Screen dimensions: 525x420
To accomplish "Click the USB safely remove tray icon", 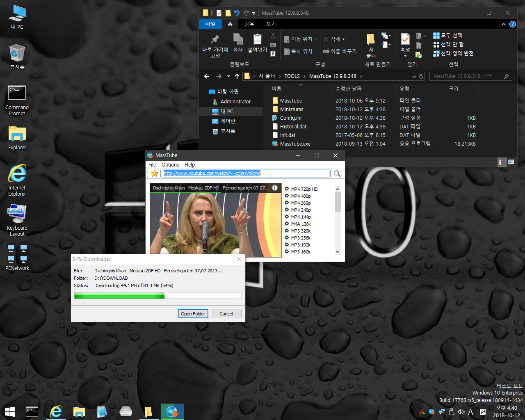I will click(451, 412).
